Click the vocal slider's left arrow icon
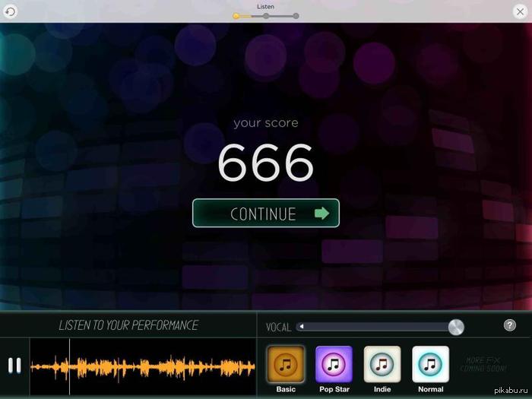The image size is (532, 399). pyautogui.click(x=301, y=327)
